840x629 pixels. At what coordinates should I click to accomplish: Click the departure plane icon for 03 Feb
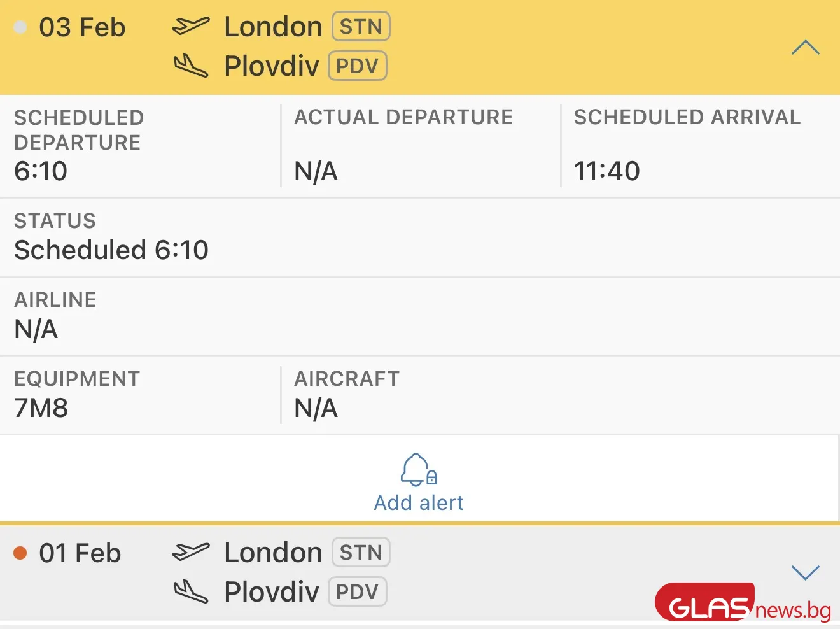pos(190,26)
